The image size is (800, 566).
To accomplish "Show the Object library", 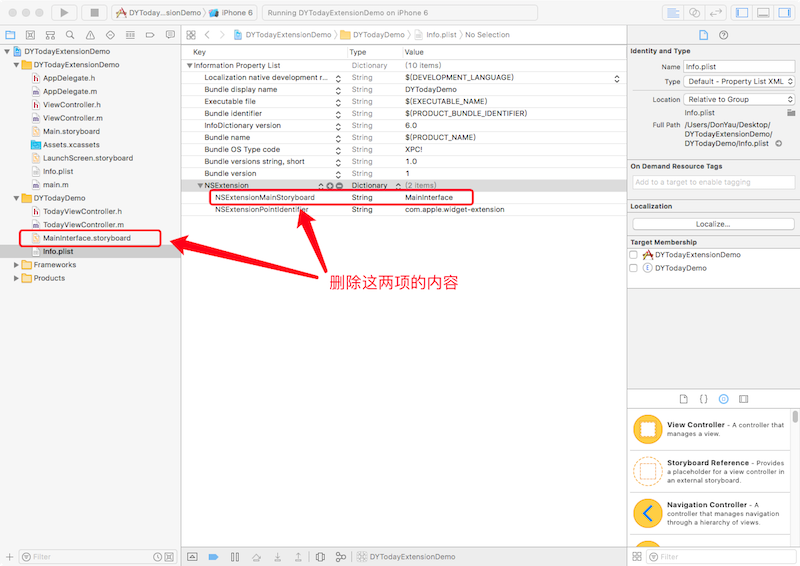I will 723,399.
